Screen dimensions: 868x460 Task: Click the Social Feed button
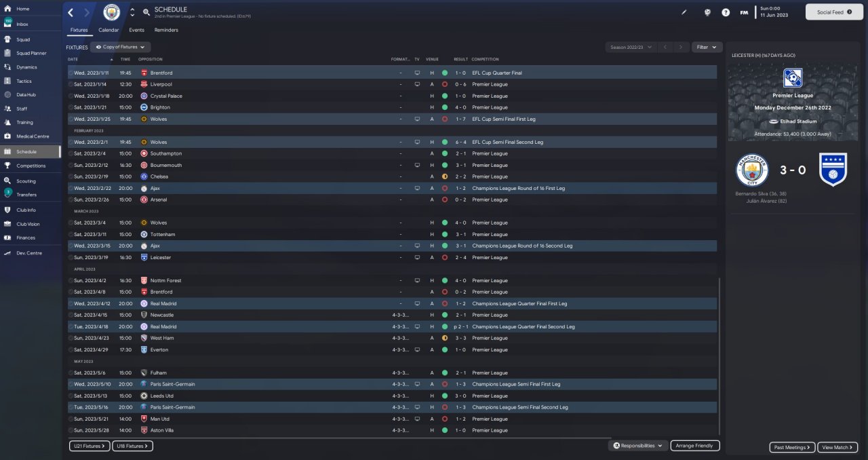click(x=835, y=12)
